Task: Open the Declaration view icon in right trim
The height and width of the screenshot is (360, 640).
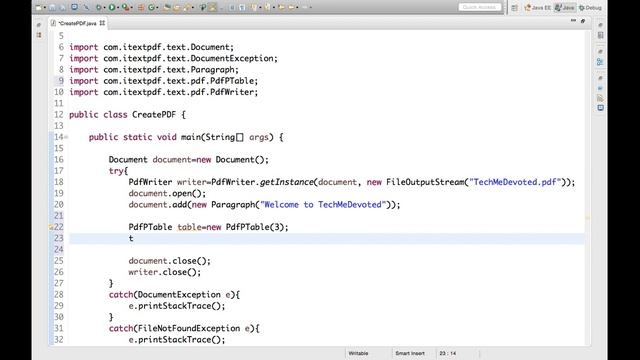Action: 600,98
